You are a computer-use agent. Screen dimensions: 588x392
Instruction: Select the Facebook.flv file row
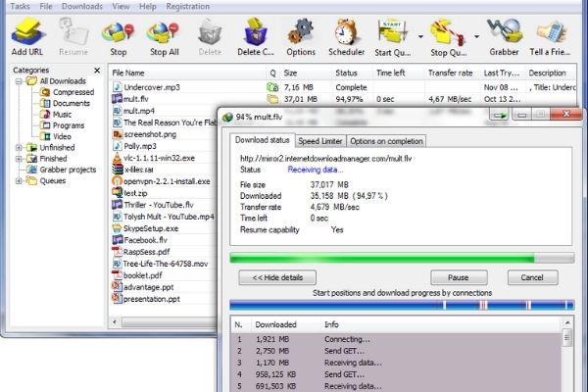tap(165, 240)
